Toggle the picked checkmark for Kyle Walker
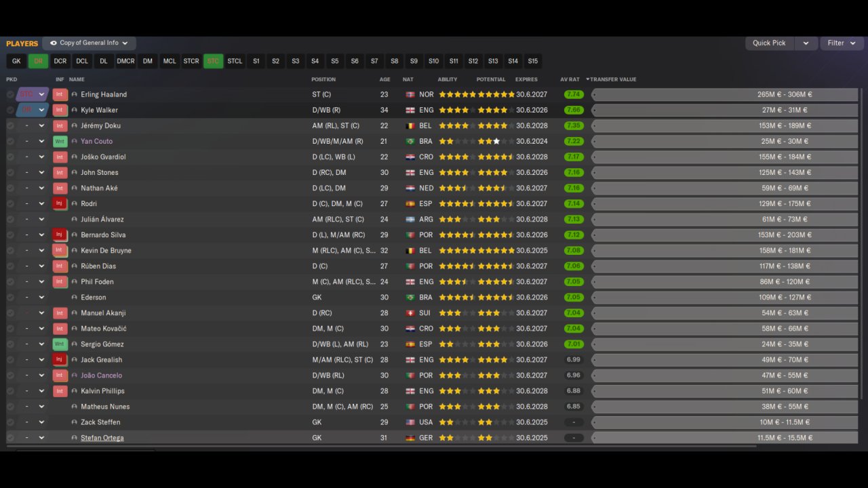Image resolution: width=868 pixels, height=488 pixels. (10, 110)
